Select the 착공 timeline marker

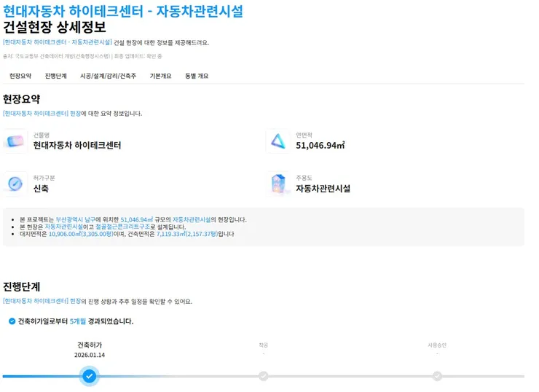pyautogui.click(x=264, y=376)
